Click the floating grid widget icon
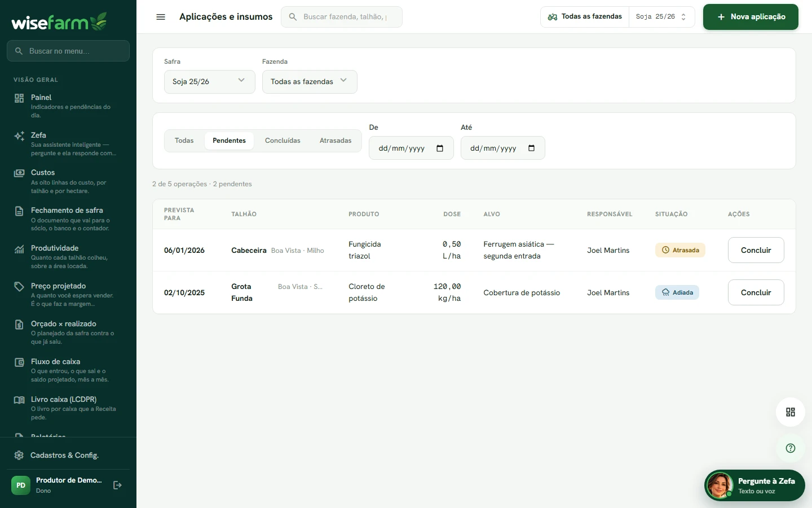Image resolution: width=812 pixels, height=508 pixels. [x=791, y=412]
